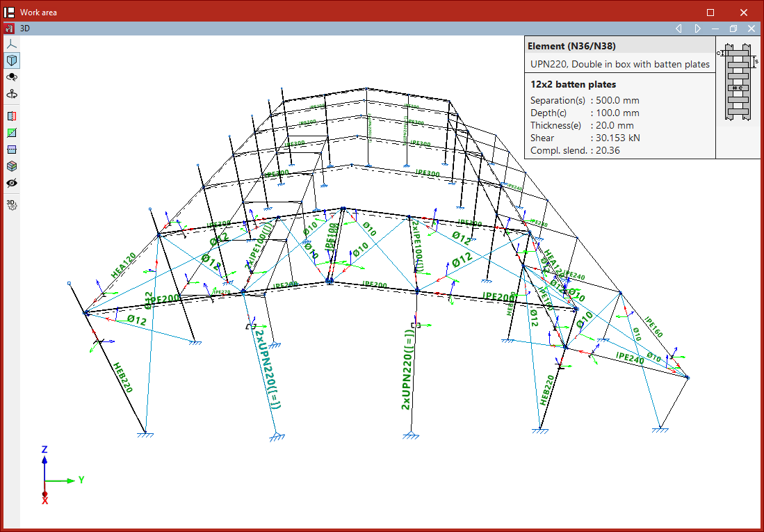The height and width of the screenshot is (532, 764).
Task: Click the dashed horizontal section plane icon
Action: click(x=12, y=150)
